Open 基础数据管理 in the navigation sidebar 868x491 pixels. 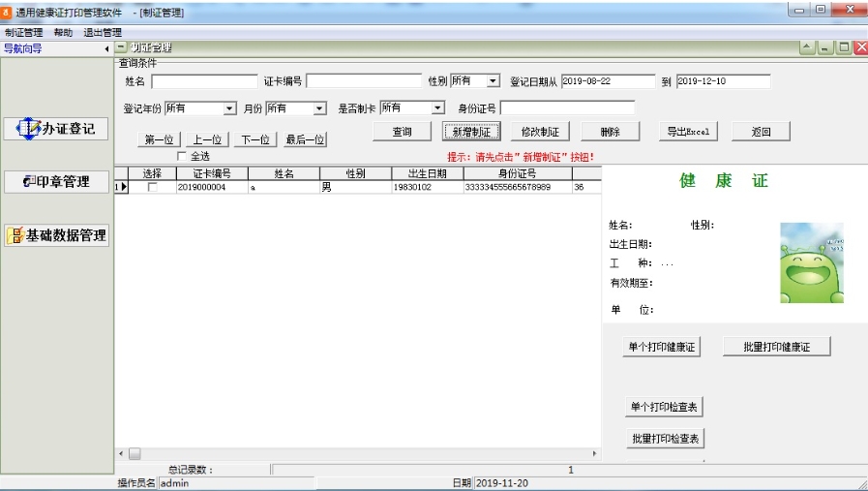[56, 235]
